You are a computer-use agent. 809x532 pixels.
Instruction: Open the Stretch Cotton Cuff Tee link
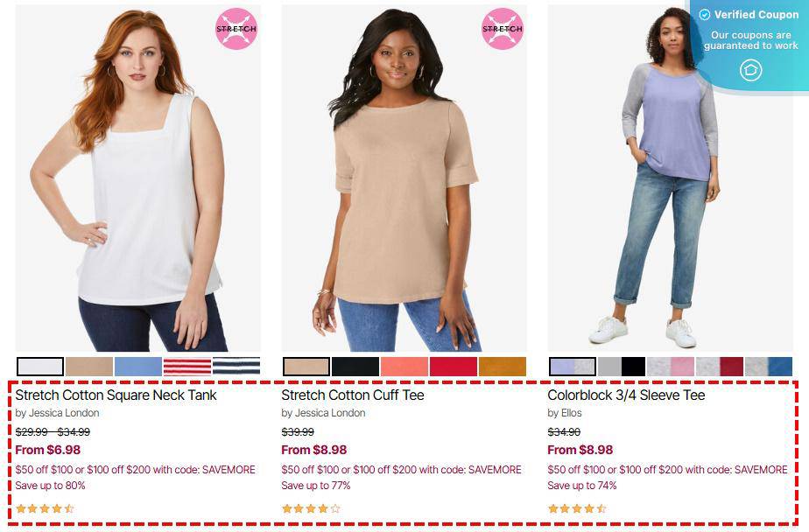[x=353, y=395]
